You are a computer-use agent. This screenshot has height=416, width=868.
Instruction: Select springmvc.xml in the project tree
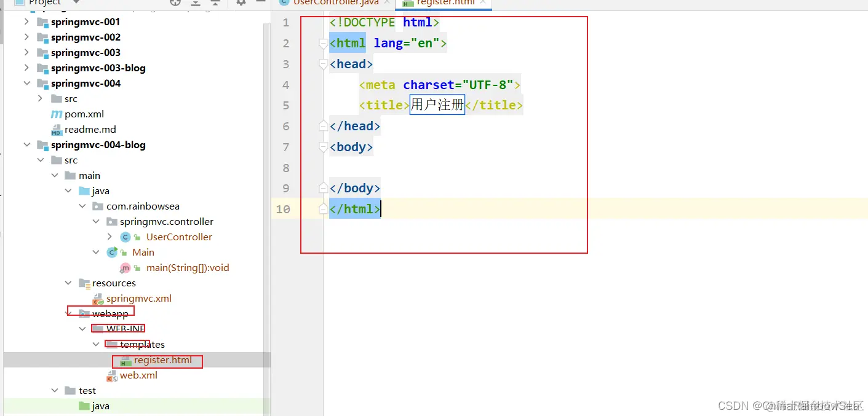(138, 298)
